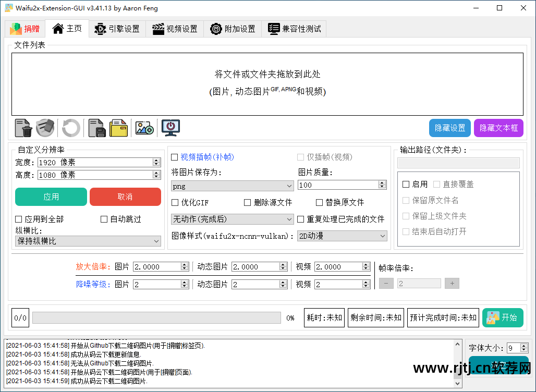The height and width of the screenshot is (392, 536).
Task: Open the 附加设置 additional settings tab
Action: tap(233, 29)
